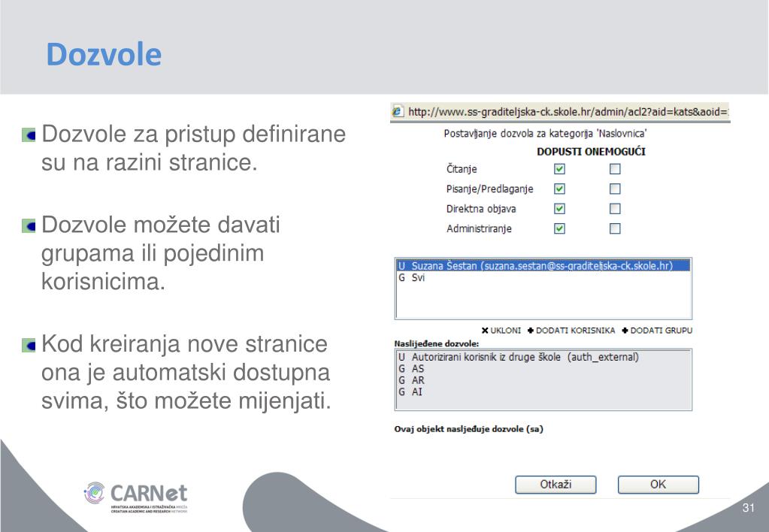Click Naslijeđene dozvole heading
Image resolution: width=769 pixels, height=532 pixels.
coord(437,343)
